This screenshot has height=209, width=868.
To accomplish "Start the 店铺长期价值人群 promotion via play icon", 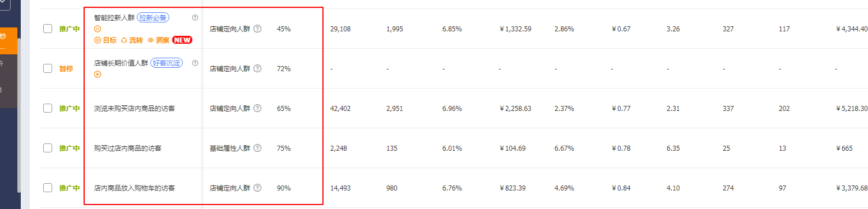I will (x=98, y=74).
